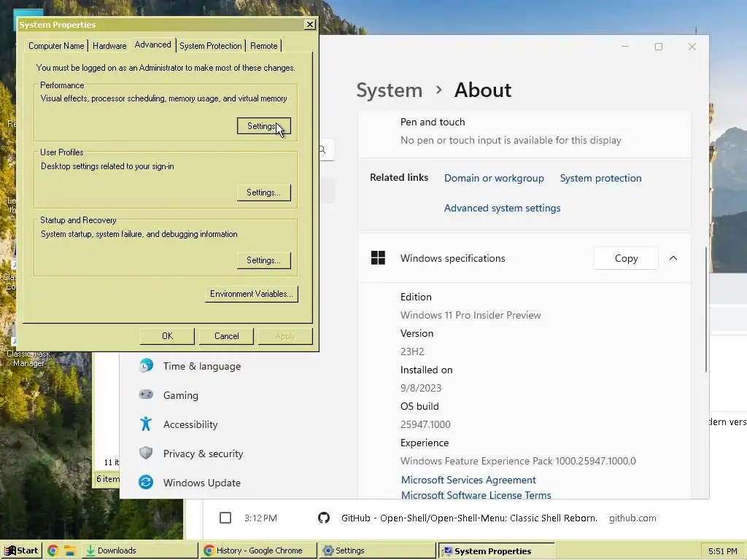Select Accessibility label in Settings sidebar
The width and height of the screenshot is (747, 560).
[x=190, y=424]
